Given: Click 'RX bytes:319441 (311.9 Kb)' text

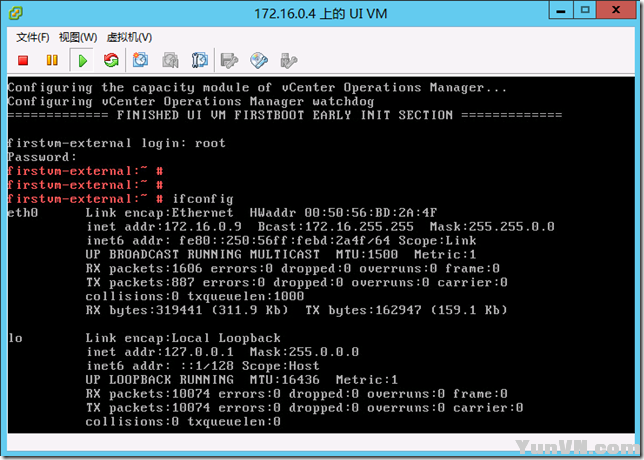Looking at the screenshot, I should [x=187, y=310].
